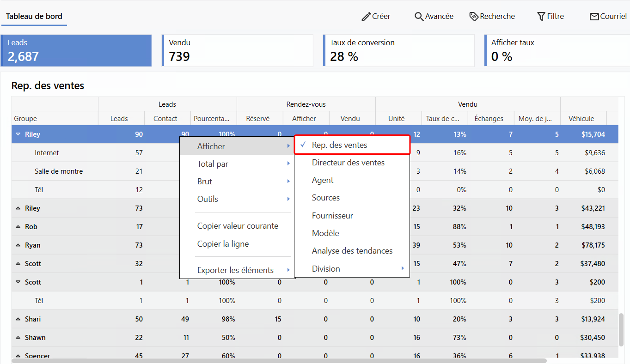Open the Division submenu arrow
The image size is (630, 364).
(x=402, y=269)
